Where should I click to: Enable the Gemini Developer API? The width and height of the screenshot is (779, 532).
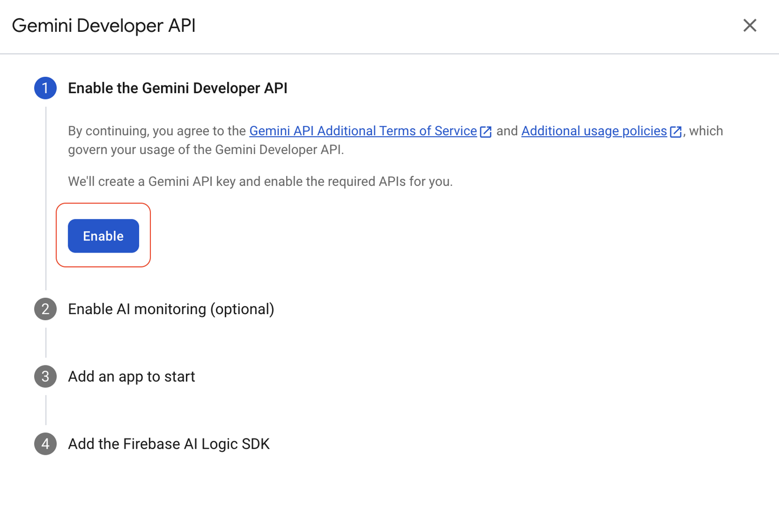(103, 236)
